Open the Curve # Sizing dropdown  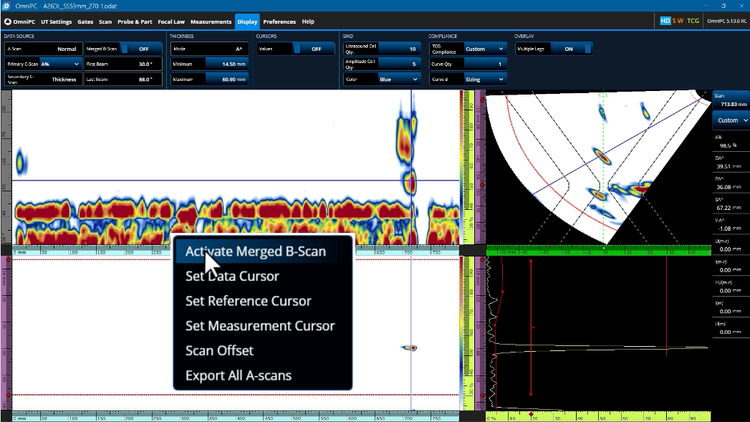[x=487, y=78]
